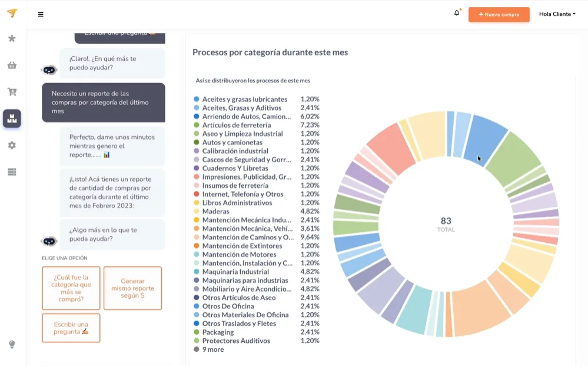Expand the Hola Cliente dropdown

(x=557, y=14)
